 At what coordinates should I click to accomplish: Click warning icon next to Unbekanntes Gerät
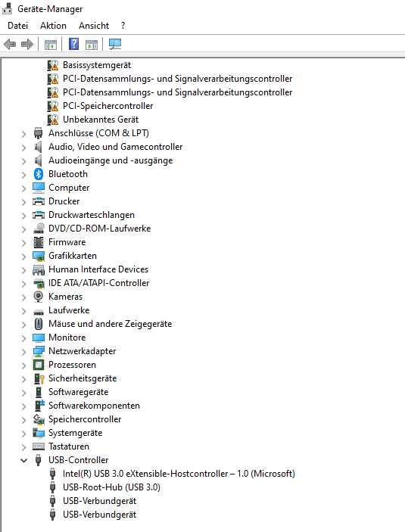click(x=53, y=120)
